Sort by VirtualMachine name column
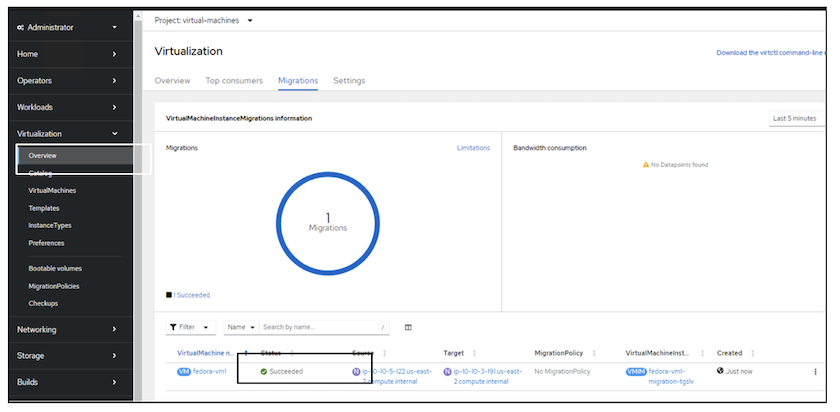Image resolution: width=840 pixels, height=412 pixels. pyautogui.click(x=206, y=353)
